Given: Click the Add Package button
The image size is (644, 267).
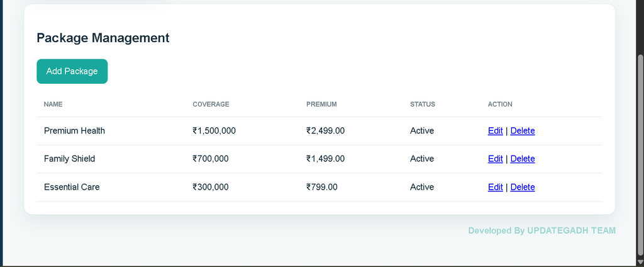Looking at the screenshot, I should [x=72, y=71].
